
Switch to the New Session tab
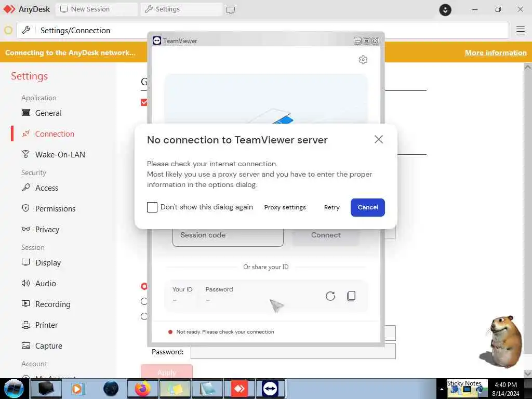point(96,9)
